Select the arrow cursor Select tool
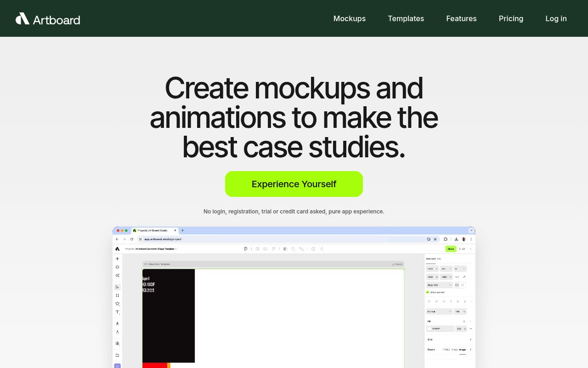 coord(117,287)
